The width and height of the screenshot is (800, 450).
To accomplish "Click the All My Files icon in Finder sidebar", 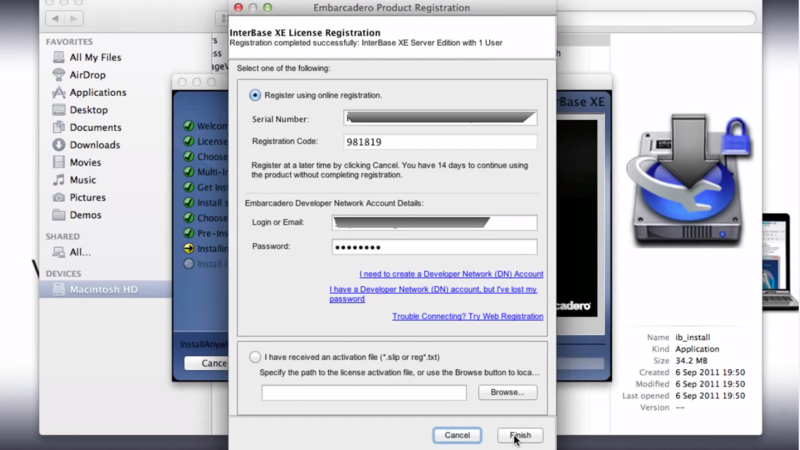I will coord(59,57).
